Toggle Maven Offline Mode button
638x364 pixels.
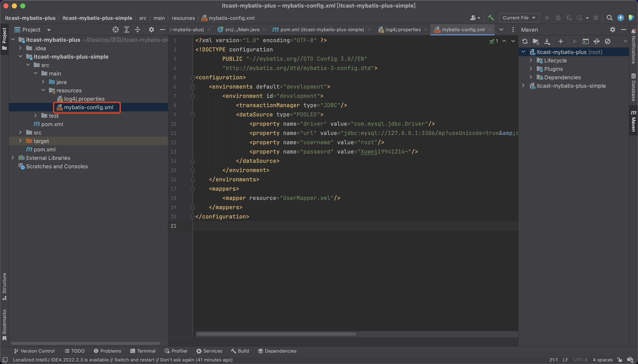597,41
